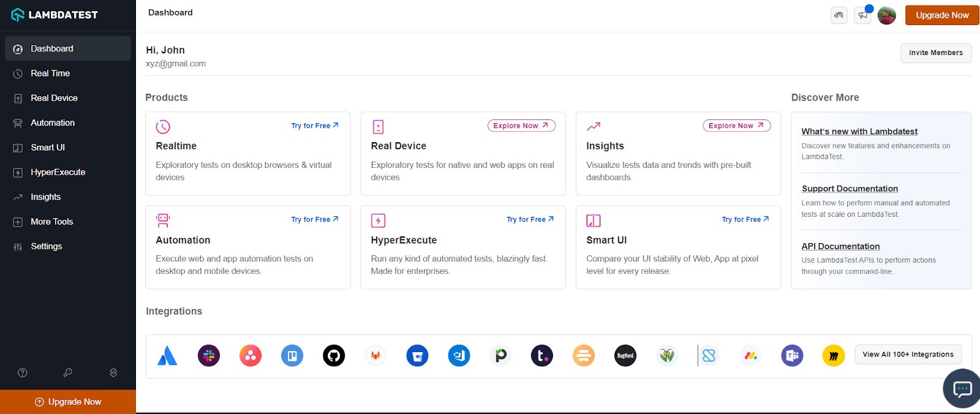The image size is (980, 414).
Task: Open Real Time in the sidebar
Action: [50, 73]
